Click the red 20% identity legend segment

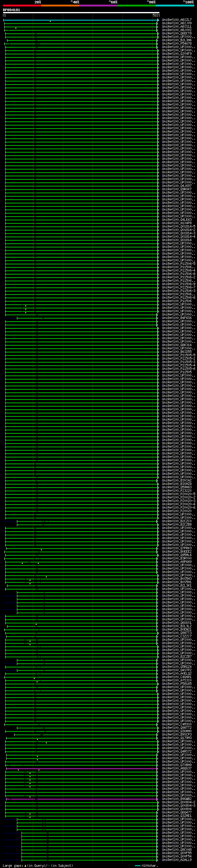(22, 6)
